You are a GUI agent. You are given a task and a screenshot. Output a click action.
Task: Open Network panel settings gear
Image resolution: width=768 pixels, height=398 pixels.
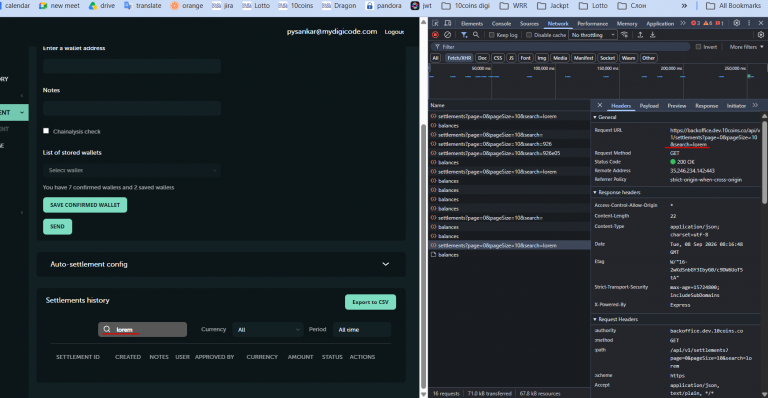(x=761, y=35)
